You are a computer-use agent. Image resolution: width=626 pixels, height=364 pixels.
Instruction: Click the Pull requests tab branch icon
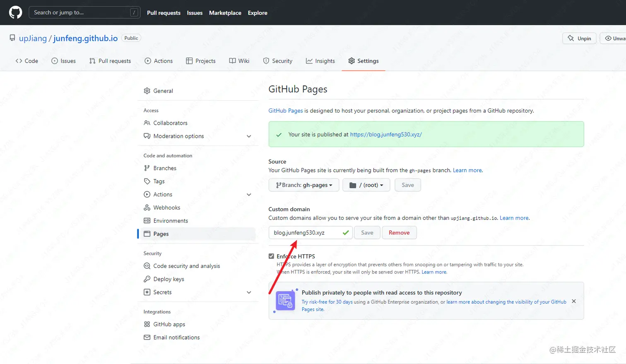point(92,61)
